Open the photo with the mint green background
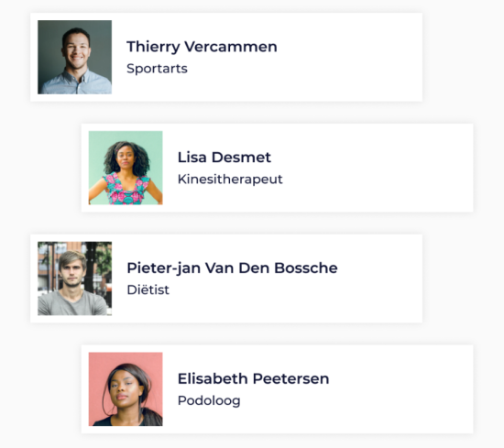The image size is (504, 448). tap(126, 168)
